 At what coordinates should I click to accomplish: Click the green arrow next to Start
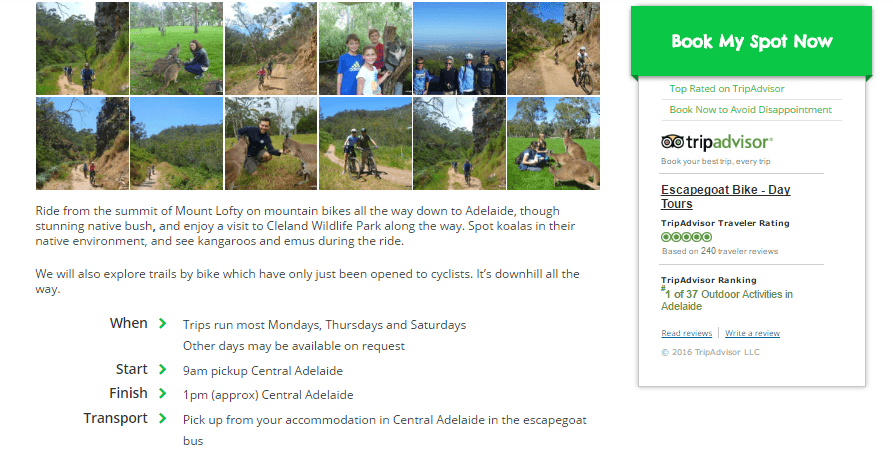pyautogui.click(x=162, y=369)
